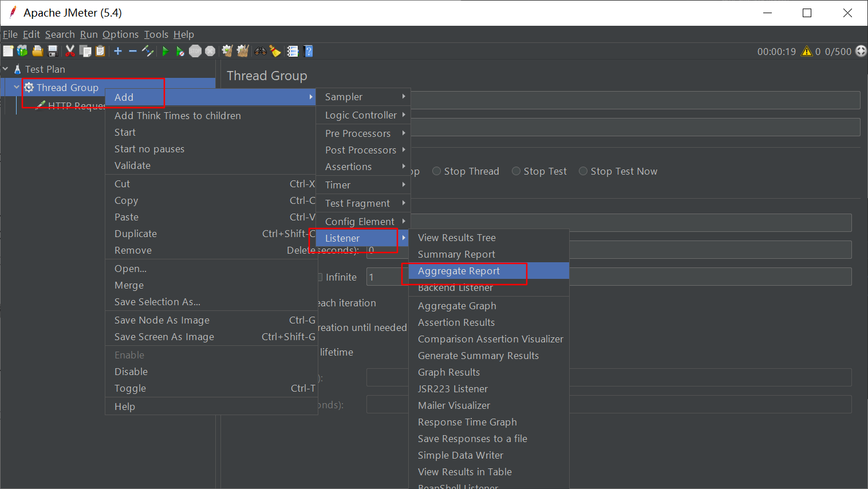Open the Edit menu
The width and height of the screenshot is (868, 489).
31,34
